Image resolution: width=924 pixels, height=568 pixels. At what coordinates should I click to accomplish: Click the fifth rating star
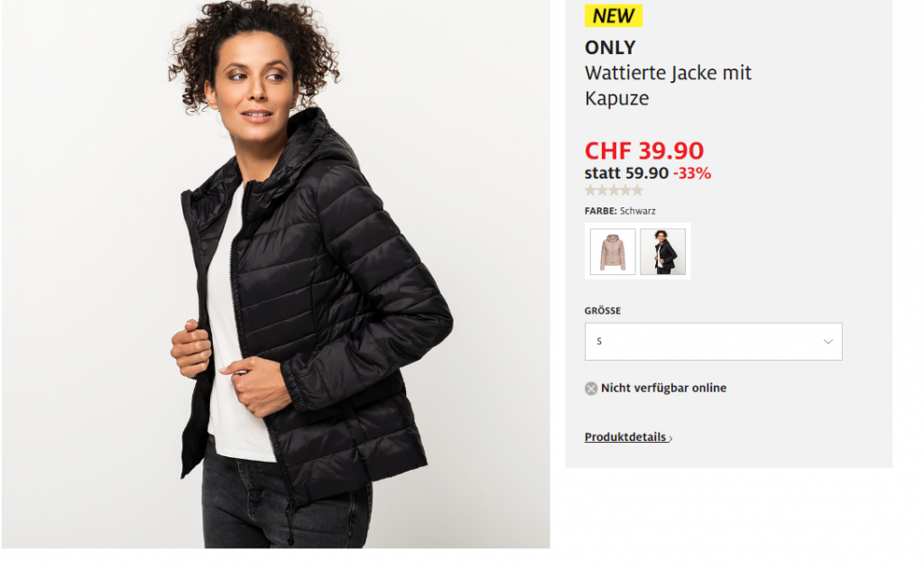pos(637,190)
